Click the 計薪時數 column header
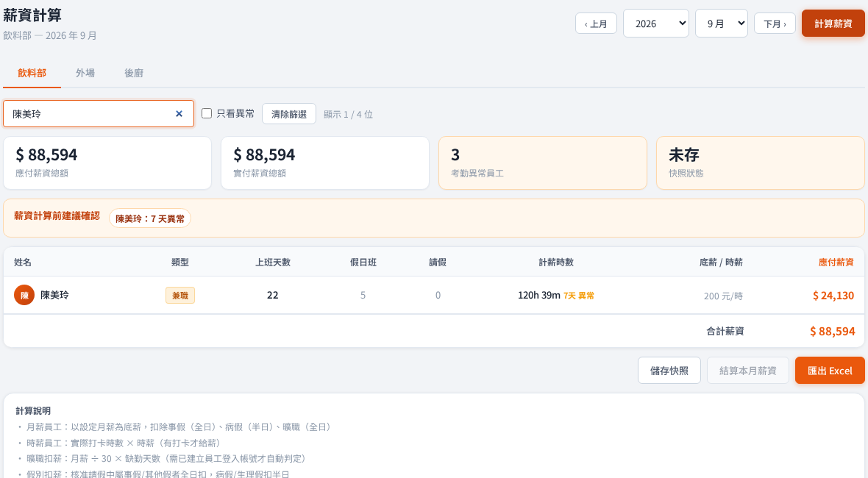This screenshot has width=868, height=478. (556, 263)
